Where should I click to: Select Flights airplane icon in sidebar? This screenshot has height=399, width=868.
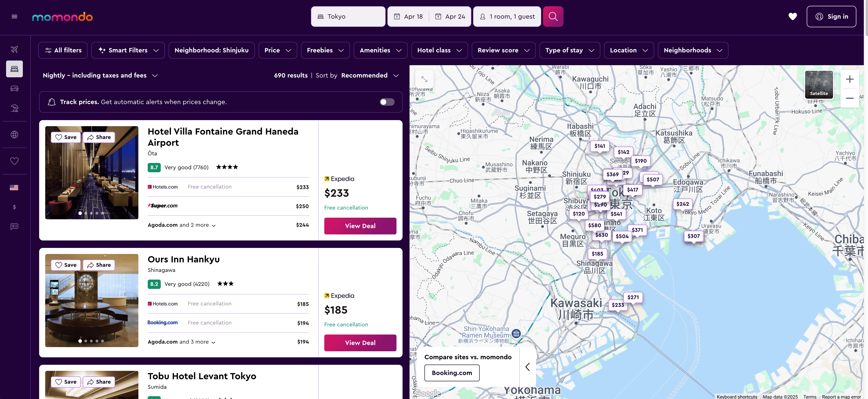[x=14, y=50]
